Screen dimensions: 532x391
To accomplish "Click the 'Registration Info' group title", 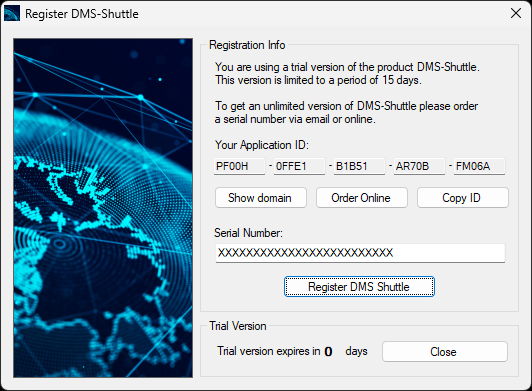I will click(247, 45).
